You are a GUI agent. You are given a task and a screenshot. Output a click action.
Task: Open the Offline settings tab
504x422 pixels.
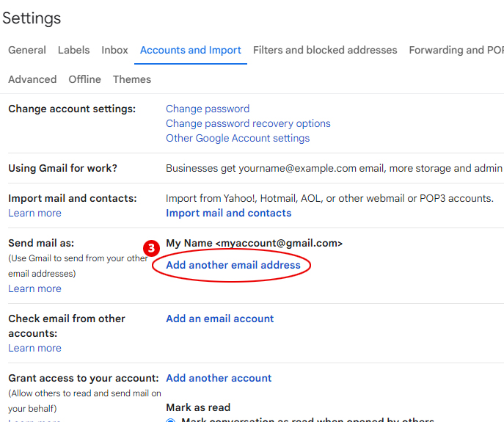84,79
